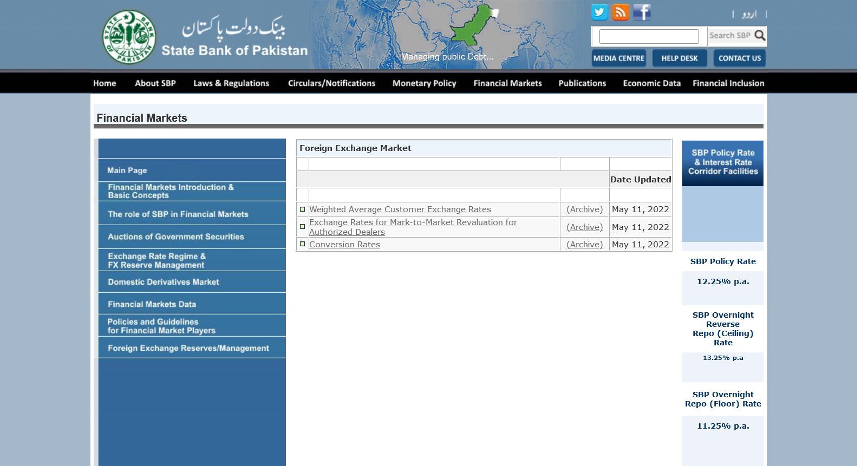The width and height of the screenshot is (868, 466).
Task: Click the State Bank of Pakistan logo
Action: pyautogui.click(x=129, y=37)
